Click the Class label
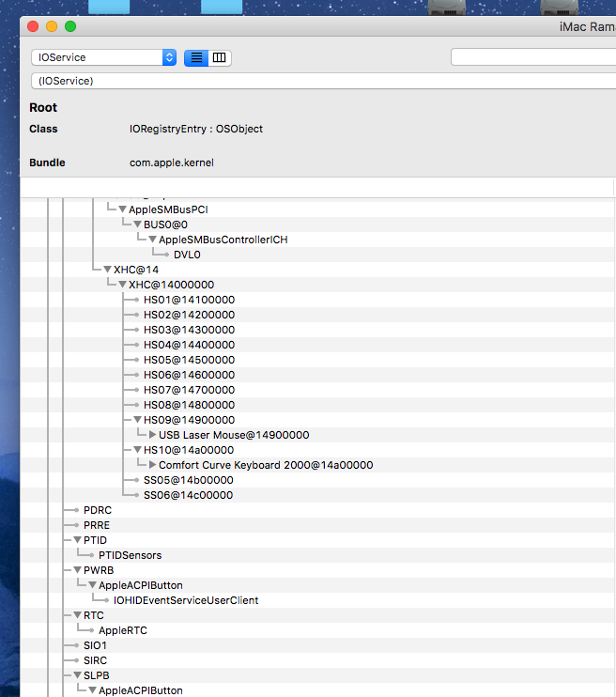The width and height of the screenshot is (616, 697). (x=43, y=129)
